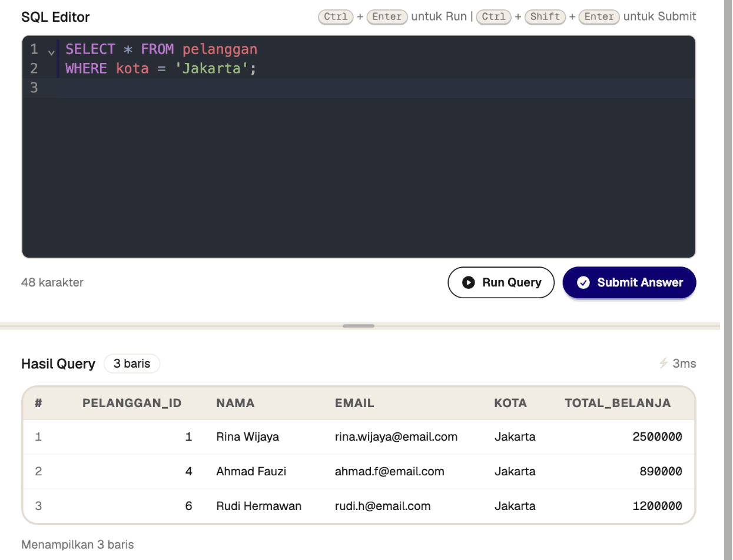Screen dimensions: 733x560
Task: Click rudi.h@email.com cell
Action: (383, 506)
